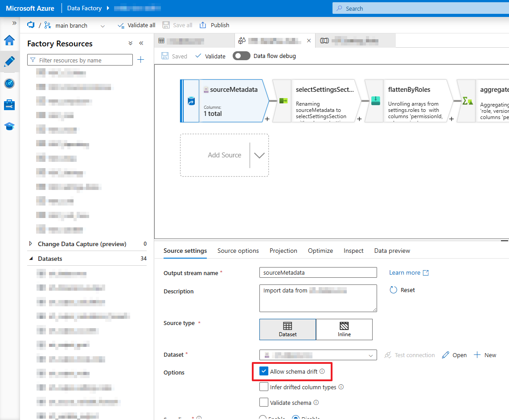509x420 pixels.
Task: Switch to Source options tab
Action: tap(238, 251)
